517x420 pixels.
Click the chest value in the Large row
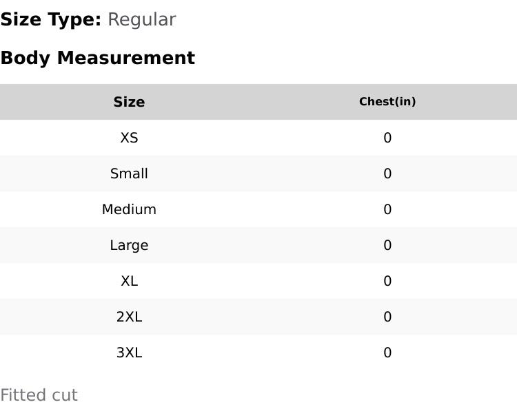(x=387, y=245)
